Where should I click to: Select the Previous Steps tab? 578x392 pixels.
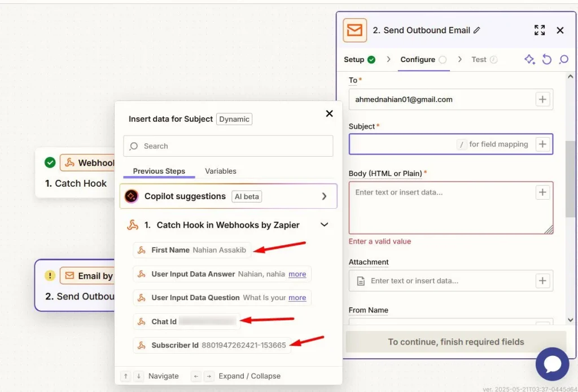[159, 171]
